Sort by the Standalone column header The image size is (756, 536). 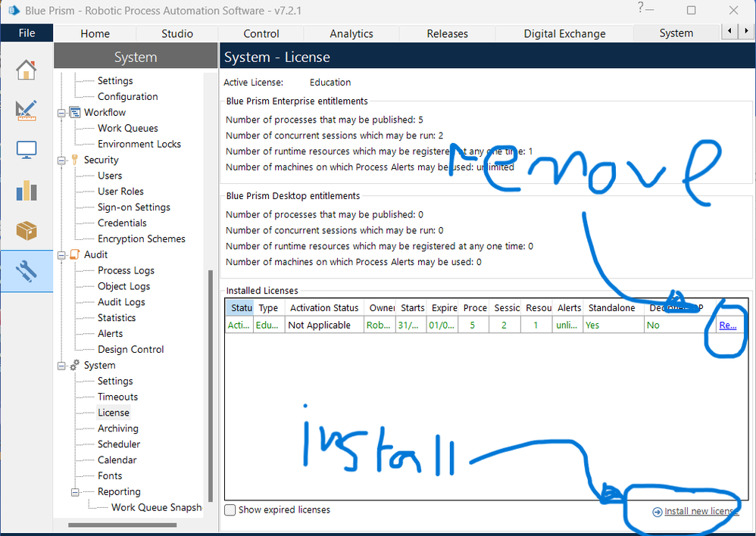point(612,308)
